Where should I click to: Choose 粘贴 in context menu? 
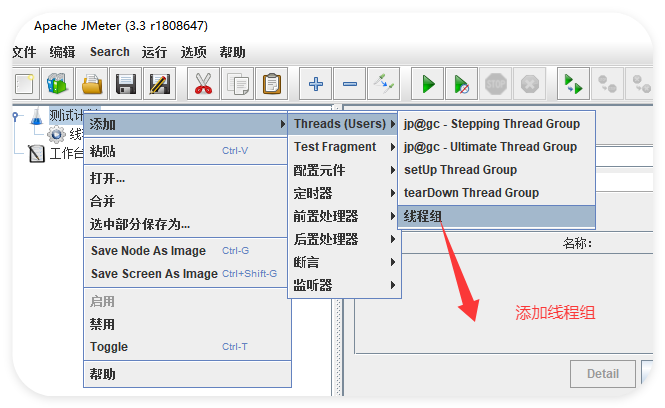[187, 151]
